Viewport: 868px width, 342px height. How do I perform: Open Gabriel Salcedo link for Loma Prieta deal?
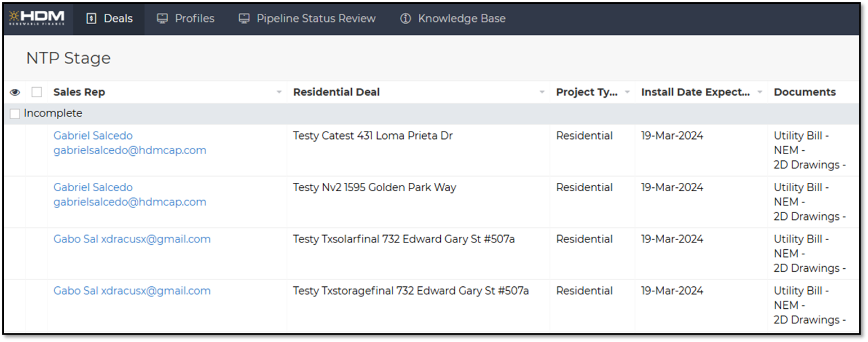pos(93,136)
